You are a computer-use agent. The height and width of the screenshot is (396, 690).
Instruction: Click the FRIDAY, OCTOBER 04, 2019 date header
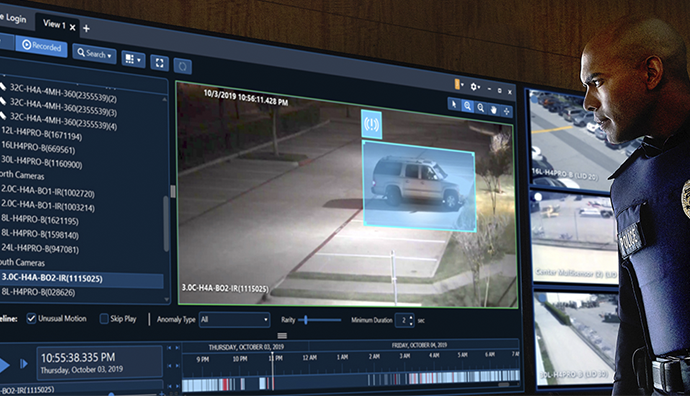419,345
